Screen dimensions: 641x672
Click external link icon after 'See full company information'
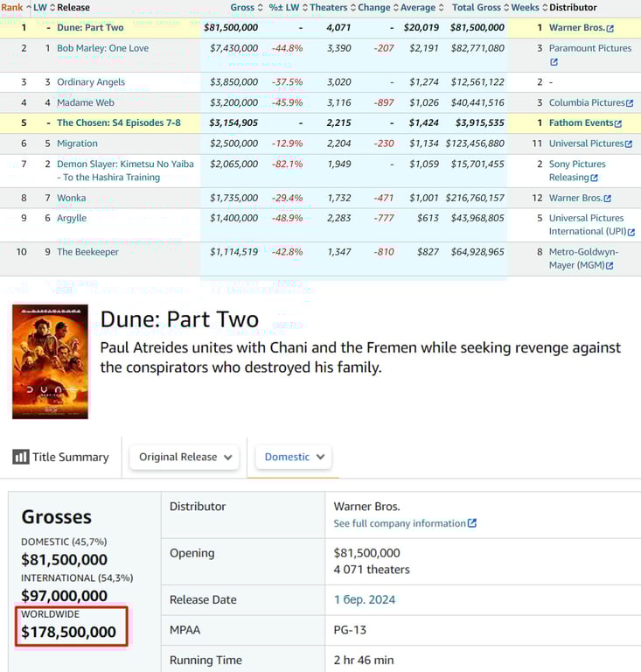472,523
